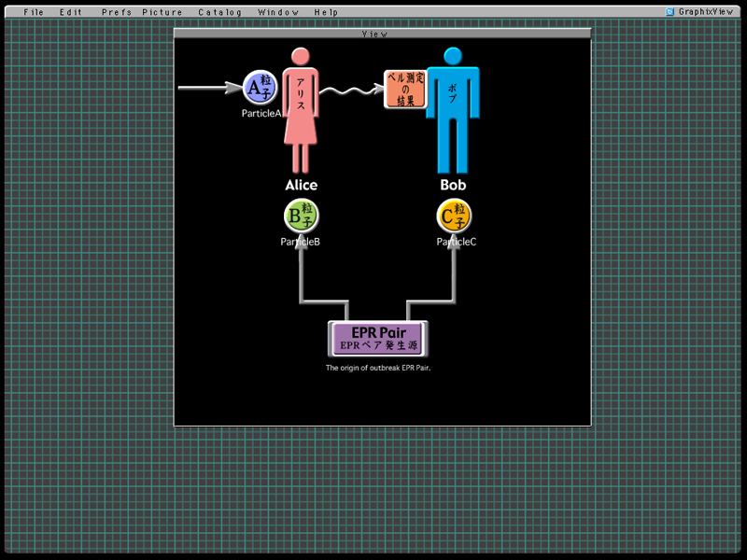Open the Edit menu
Viewport: 747px width, 560px height.
(71, 12)
